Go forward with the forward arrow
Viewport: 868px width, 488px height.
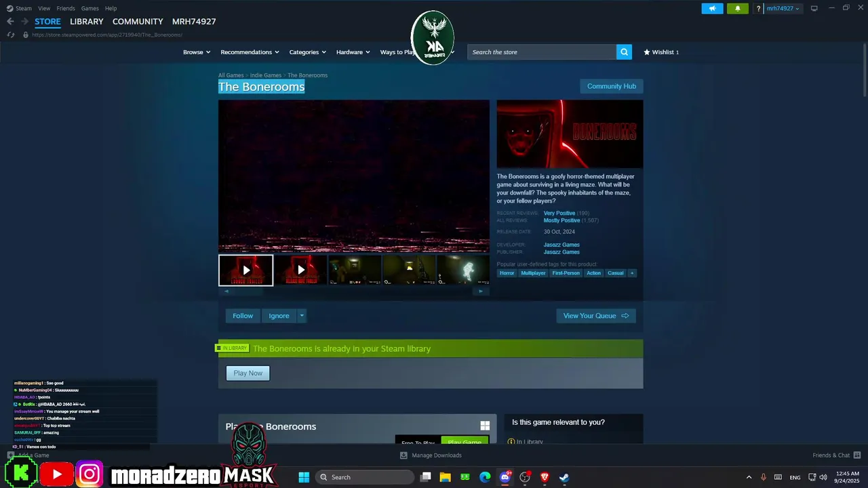[x=24, y=22]
